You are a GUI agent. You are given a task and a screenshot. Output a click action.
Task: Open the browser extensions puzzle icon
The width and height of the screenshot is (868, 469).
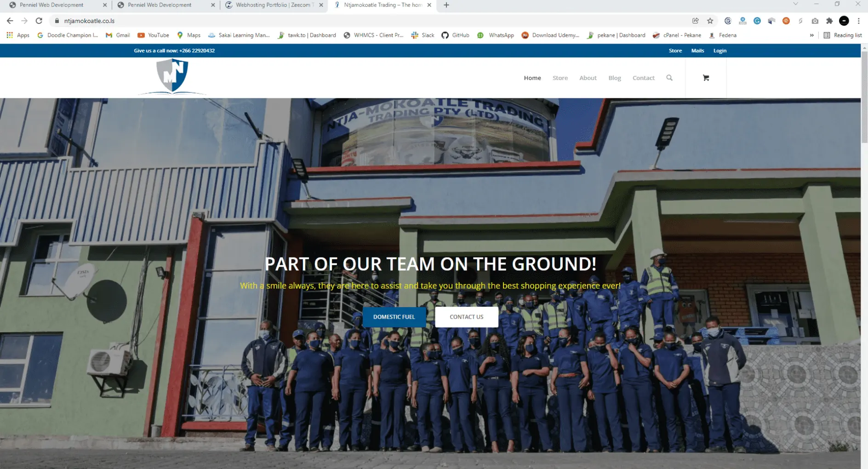[x=829, y=21]
